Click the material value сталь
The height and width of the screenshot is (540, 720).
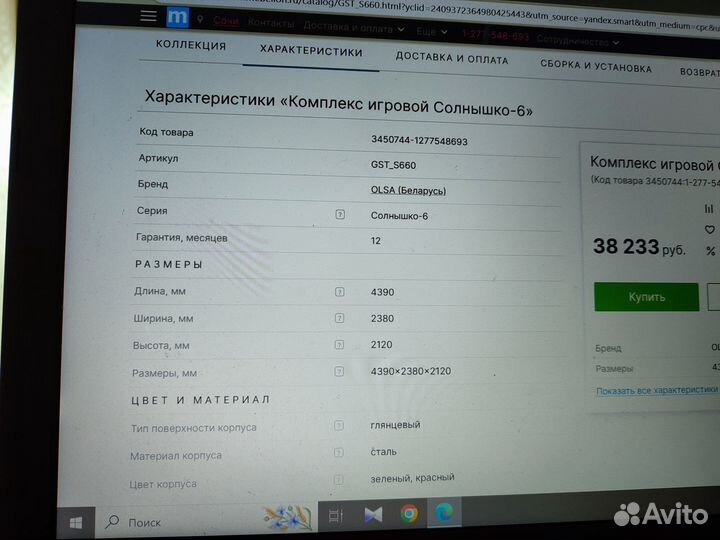pyautogui.click(x=383, y=452)
